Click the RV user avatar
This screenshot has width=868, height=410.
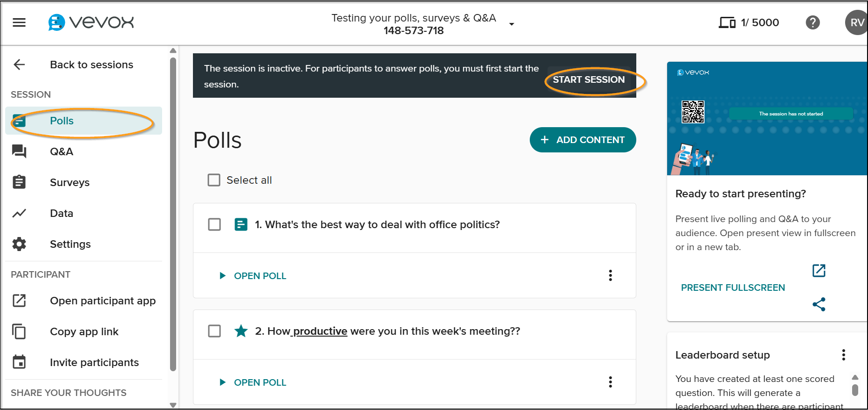click(x=856, y=22)
